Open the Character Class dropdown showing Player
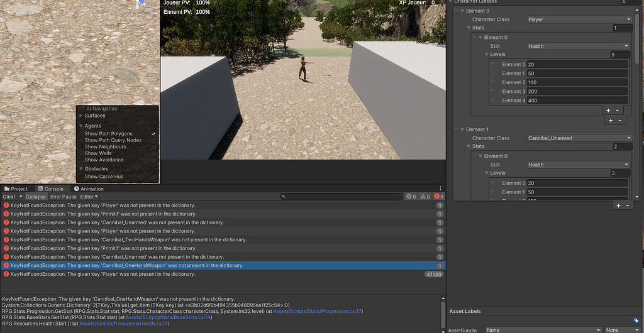The height and width of the screenshot is (333, 644). point(579,19)
